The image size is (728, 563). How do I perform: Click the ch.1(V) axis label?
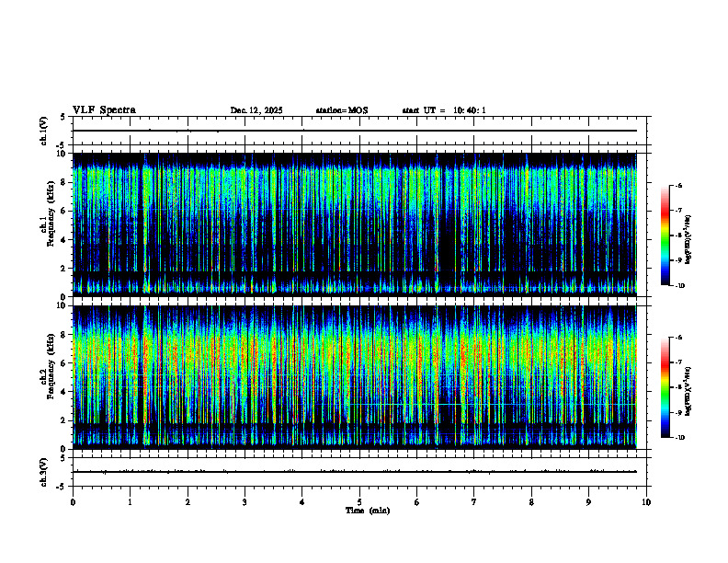click(43, 131)
